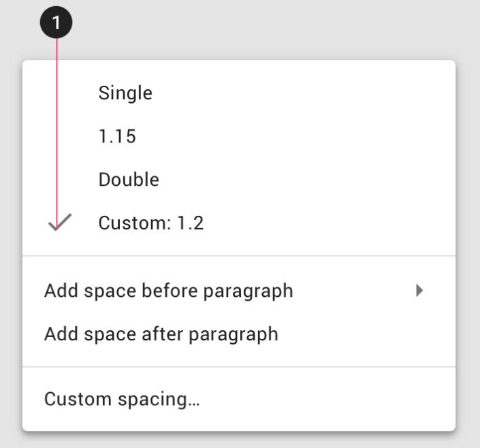Click the black numbered annotation badge 1

[x=56, y=22]
